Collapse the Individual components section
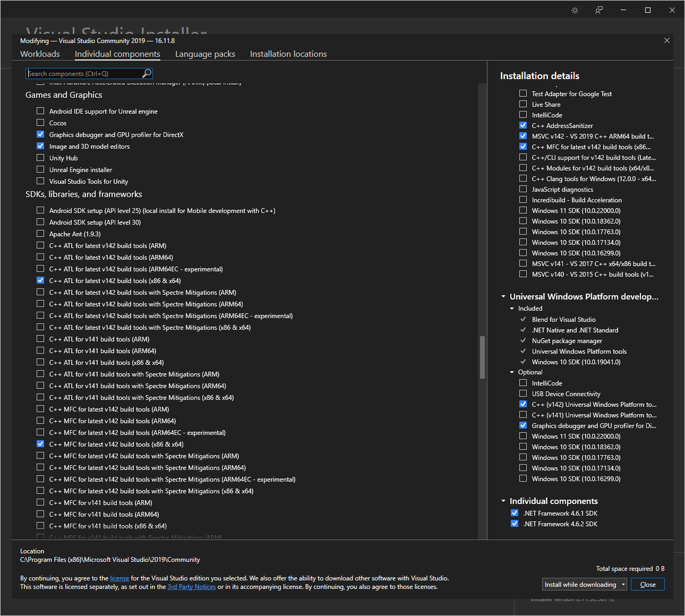This screenshot has width=685, height=616. coord(503,501)
